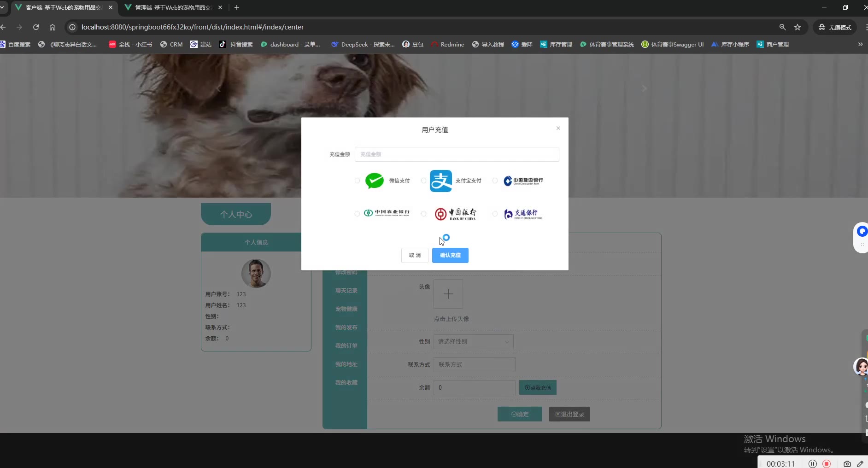This screenshot has height=468, width=868.
Task: Open a new browser tab
Action: [237, 7]
